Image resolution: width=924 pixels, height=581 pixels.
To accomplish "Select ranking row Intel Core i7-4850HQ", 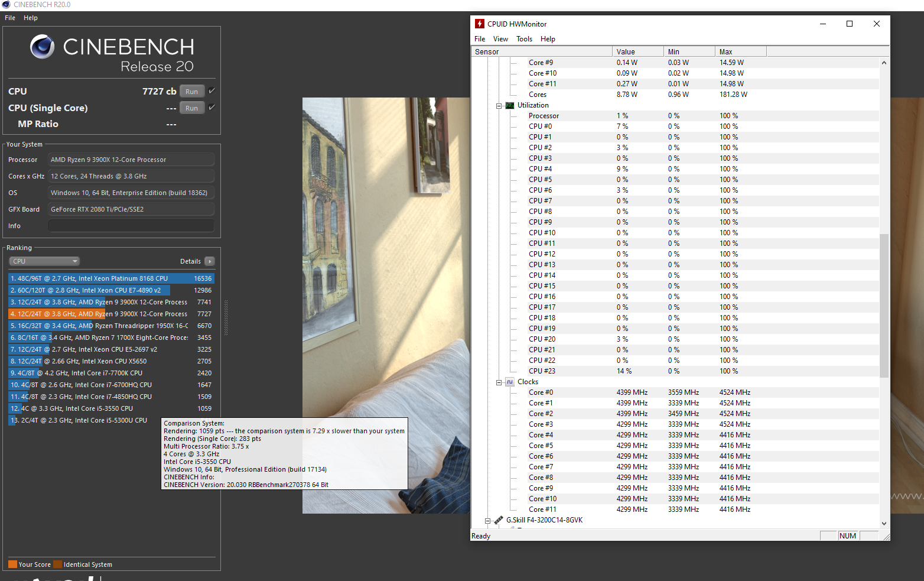I will (x=111, y=397).
